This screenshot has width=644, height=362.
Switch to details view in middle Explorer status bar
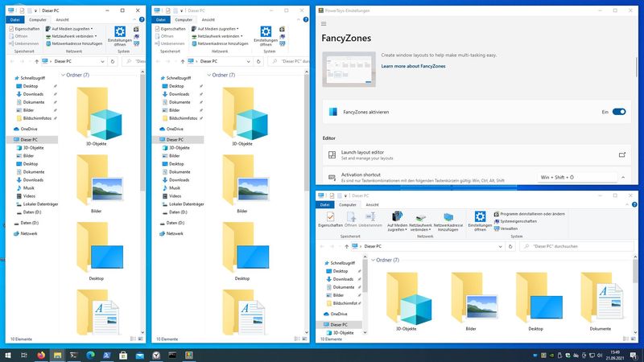[297, 339]
